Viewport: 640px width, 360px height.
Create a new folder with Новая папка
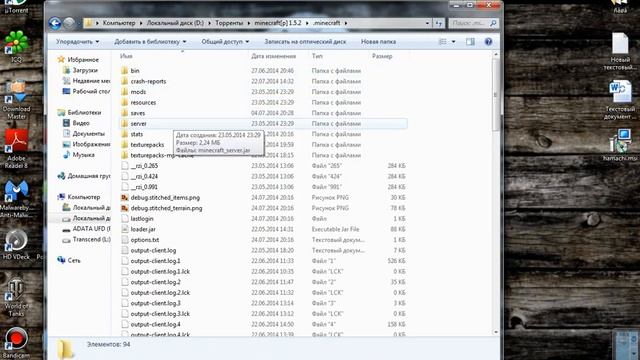(x=378, y=42)
